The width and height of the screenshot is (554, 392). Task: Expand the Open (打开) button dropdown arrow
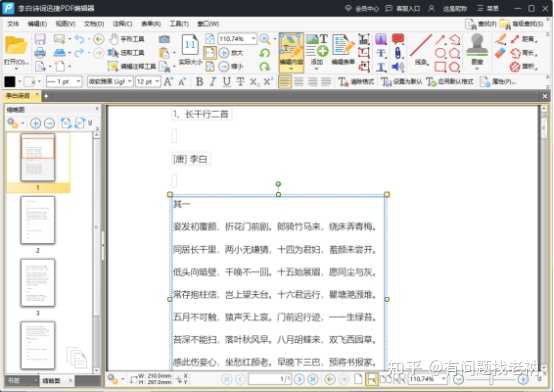pyautogui.click(x=16, y=68)
